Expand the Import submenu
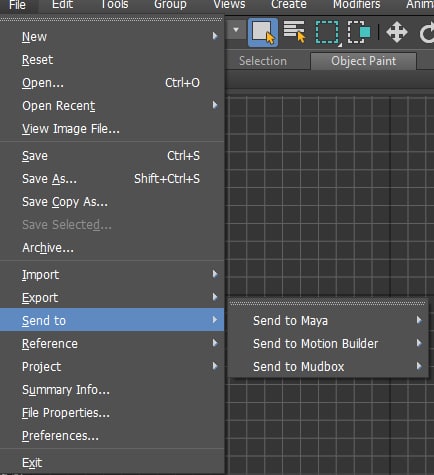This screenshot has height=475, width=434. click(x=112, y=275)
